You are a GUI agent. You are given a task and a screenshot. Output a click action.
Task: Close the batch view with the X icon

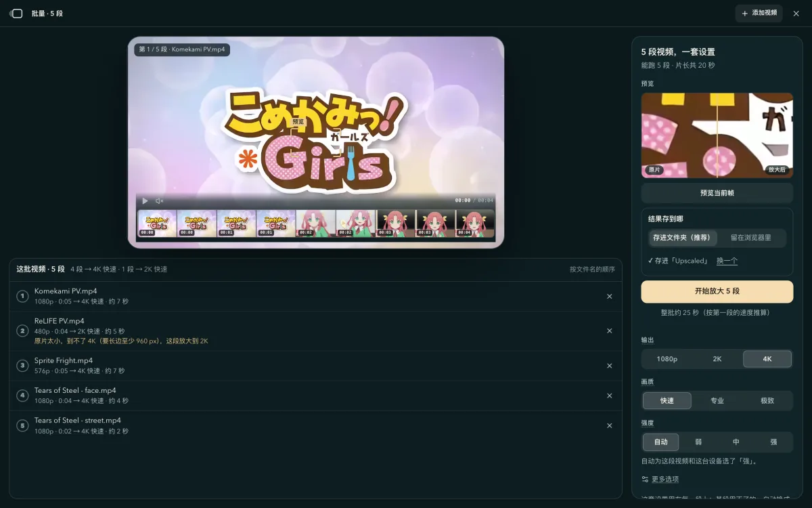pyautogui.click(x=796, y=14)
